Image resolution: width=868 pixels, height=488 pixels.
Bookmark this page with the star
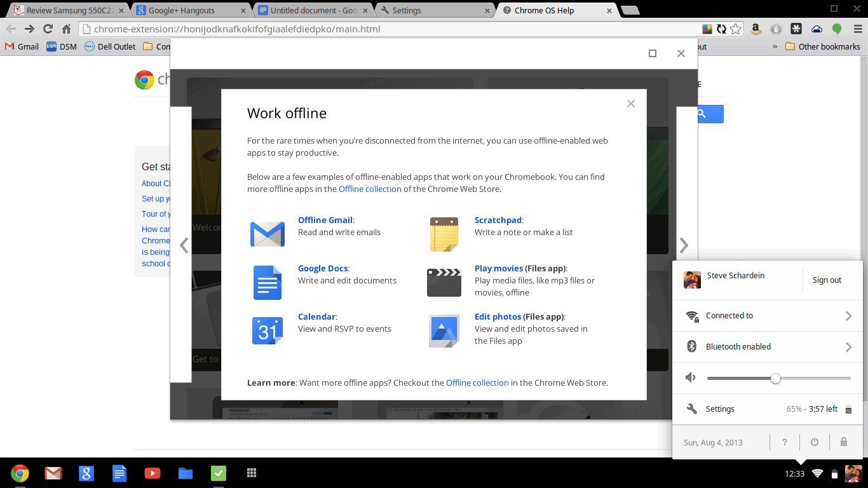(736, 29)
